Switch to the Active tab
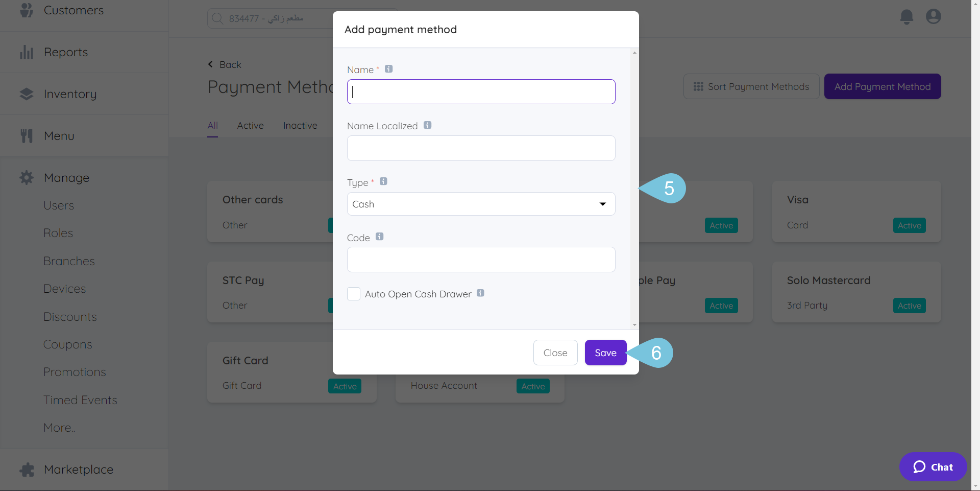 point(250,125)
